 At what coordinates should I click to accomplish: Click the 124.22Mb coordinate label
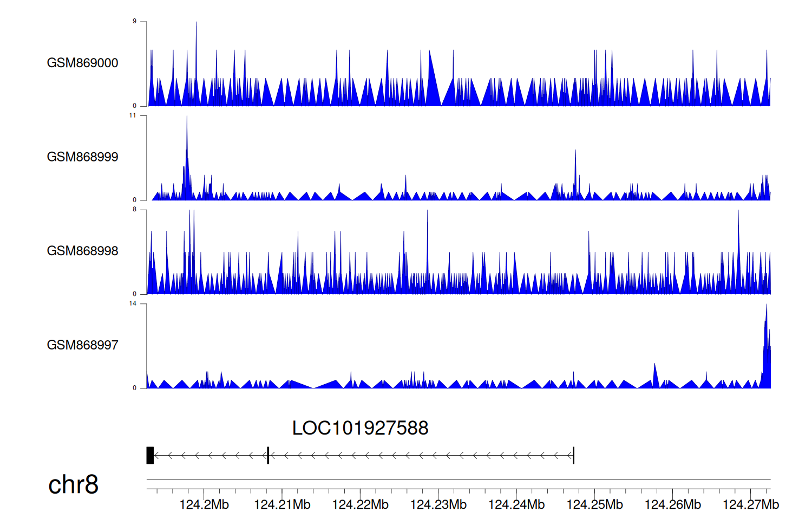coord(360,505)
